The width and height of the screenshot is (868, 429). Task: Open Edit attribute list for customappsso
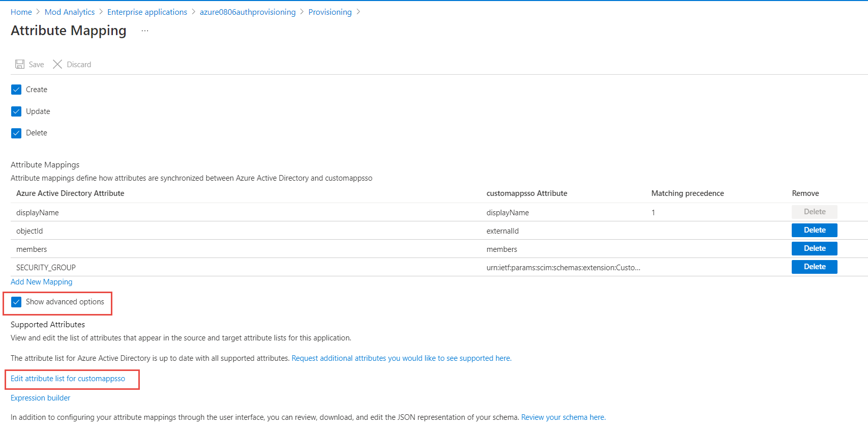coord(68,379)
